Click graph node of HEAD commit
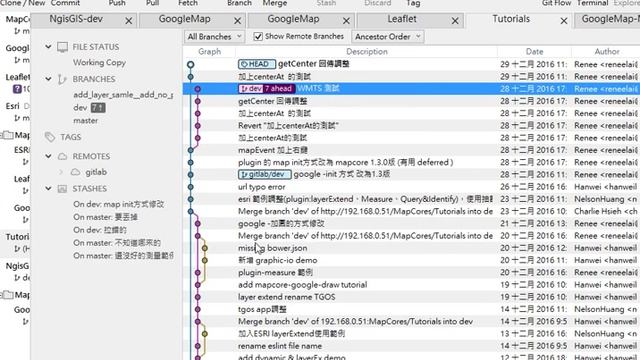Image resolution: width=640 pixels, height=360 pixels. click(x=191, y=64)
